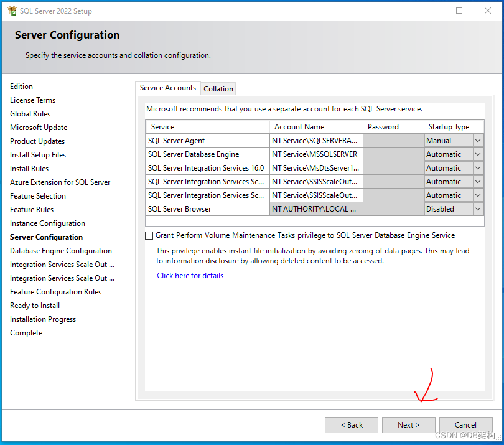This screenshot has height=445, width=504.
Task: Click the Back button
Action: point(351,424)
